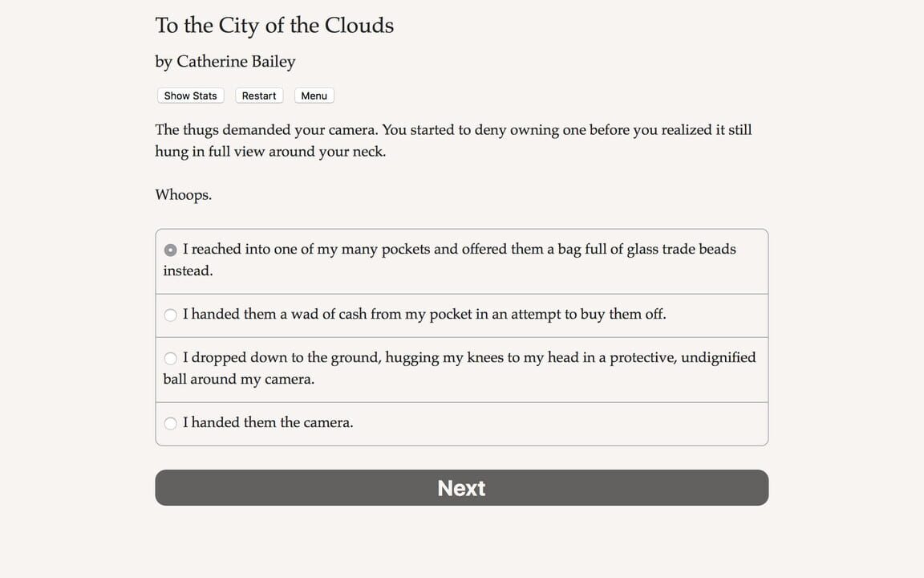This screenshot has width=924, height=578.
Task: Mark the camera surrender choice as selected
Action: [x=170, y=423]
